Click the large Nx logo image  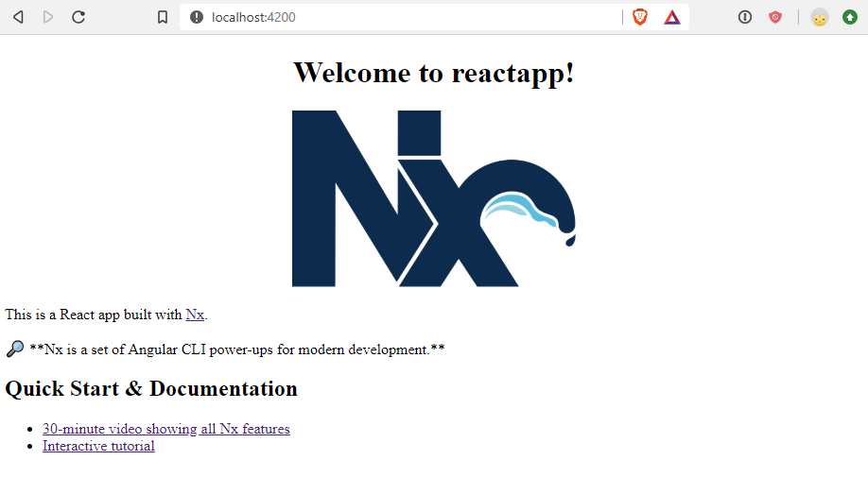(433, 198)
